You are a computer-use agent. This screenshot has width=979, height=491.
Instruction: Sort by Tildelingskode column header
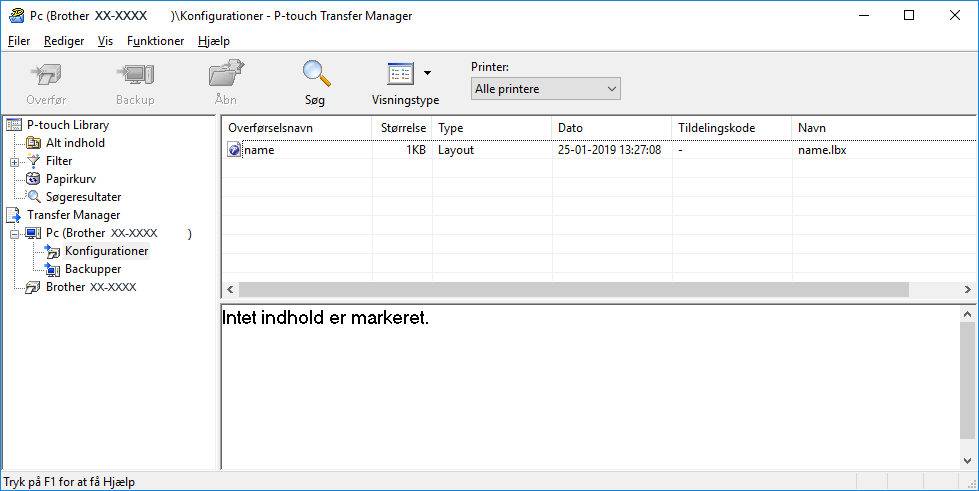click(x=731, y=128)
